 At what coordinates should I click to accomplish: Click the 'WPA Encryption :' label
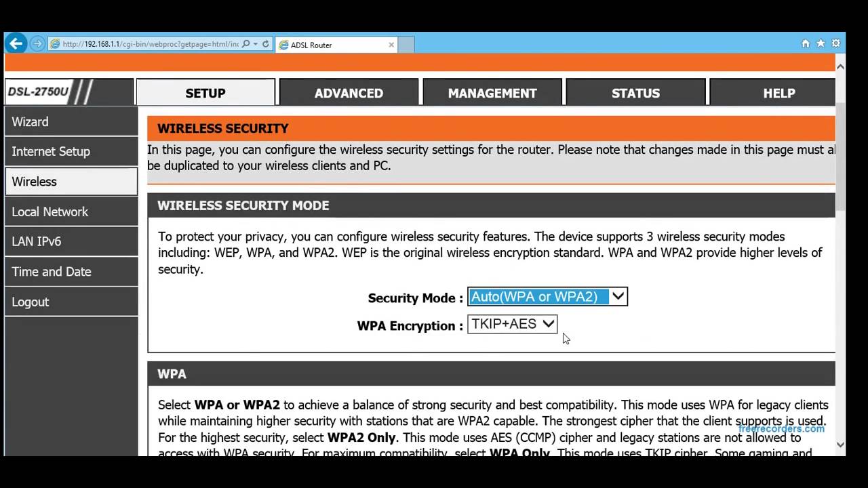point(410,326)
